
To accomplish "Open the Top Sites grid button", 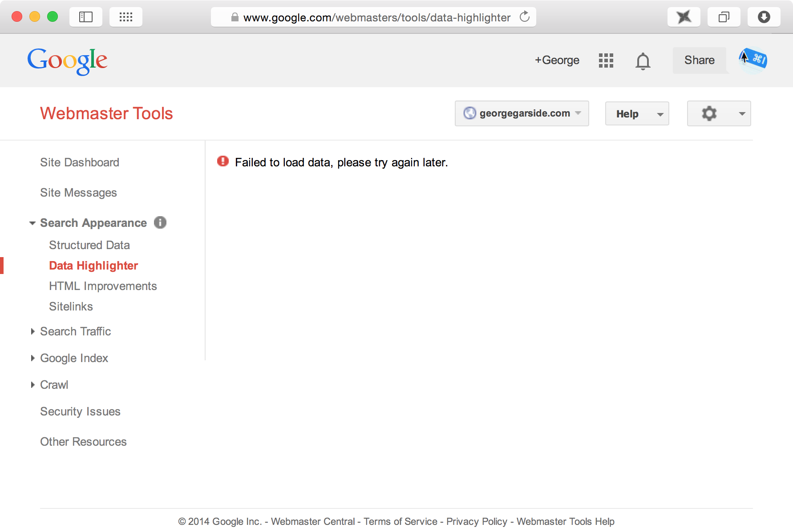I will (x=126, y=17).
